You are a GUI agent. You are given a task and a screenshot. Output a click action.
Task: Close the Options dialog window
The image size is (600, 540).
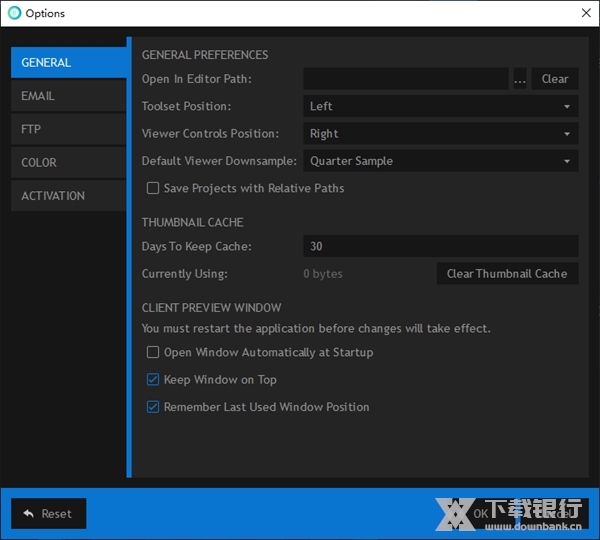(585, 13)
